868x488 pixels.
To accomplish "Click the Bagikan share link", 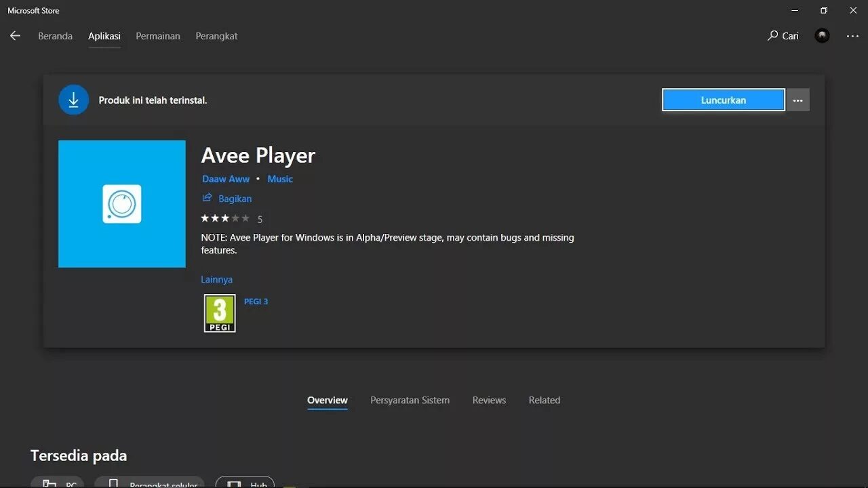I will (x=235, y=199).
